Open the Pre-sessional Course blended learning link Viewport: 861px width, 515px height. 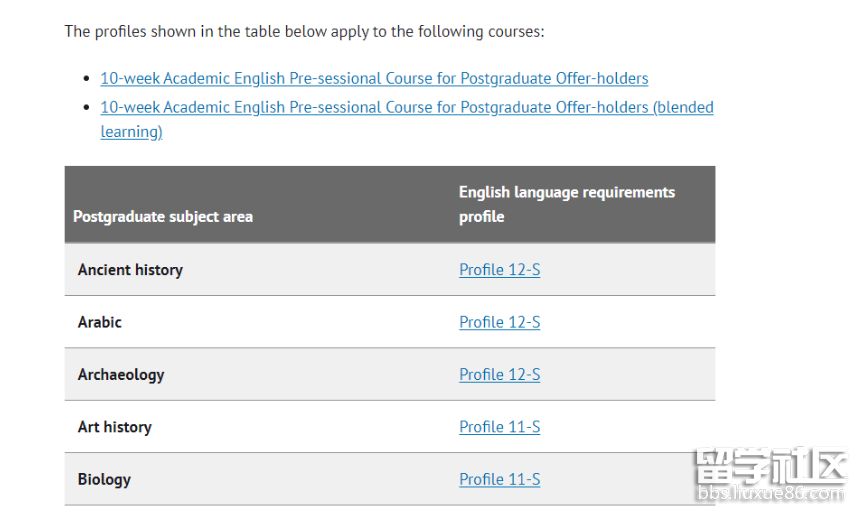[x=406, y=107]
